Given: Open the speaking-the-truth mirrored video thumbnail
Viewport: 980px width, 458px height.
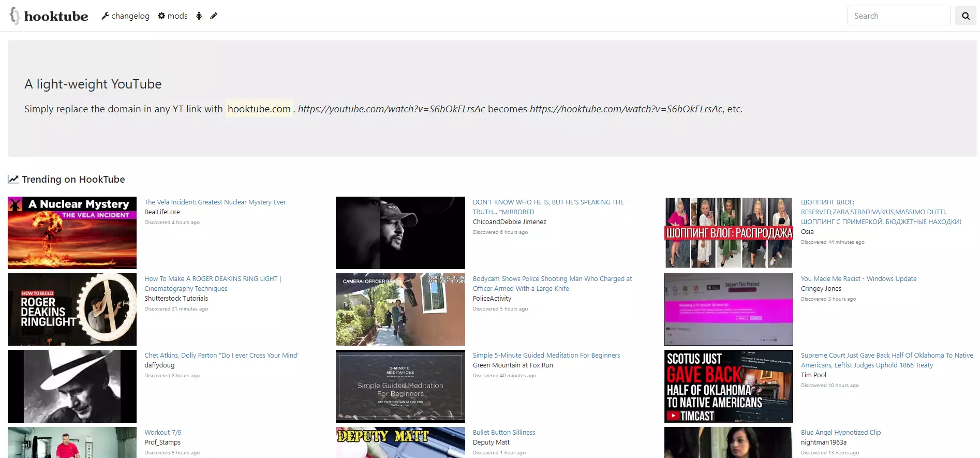Looking at the screenshot, I should [400, 232].
